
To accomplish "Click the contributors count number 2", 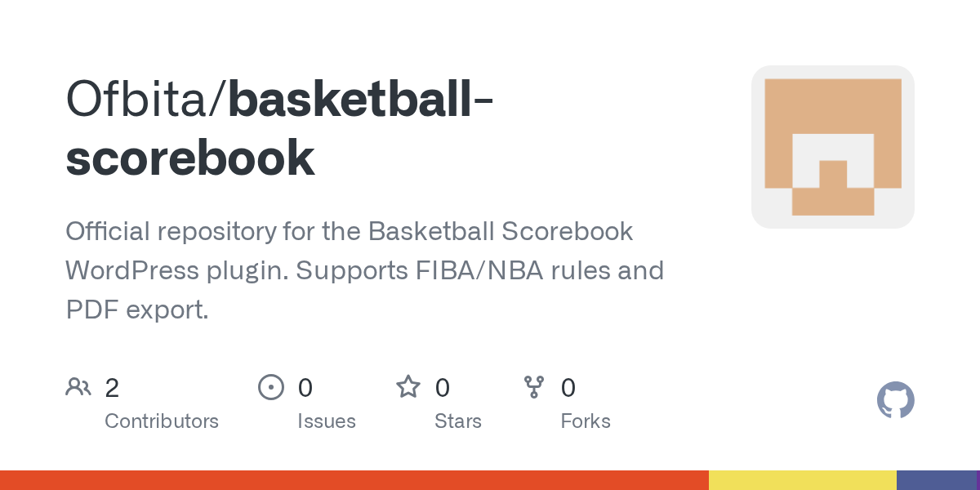I will point(112,388).
